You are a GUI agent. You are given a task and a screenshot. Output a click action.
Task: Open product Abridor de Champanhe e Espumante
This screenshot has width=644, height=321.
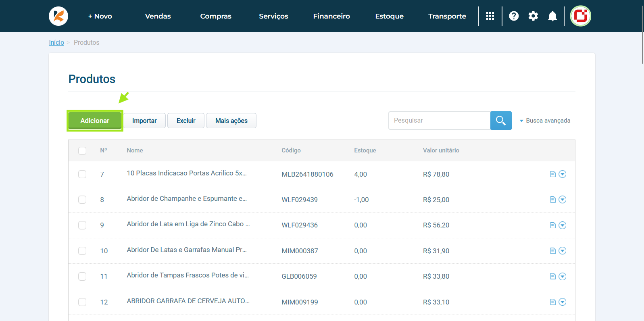pos(187,198)
